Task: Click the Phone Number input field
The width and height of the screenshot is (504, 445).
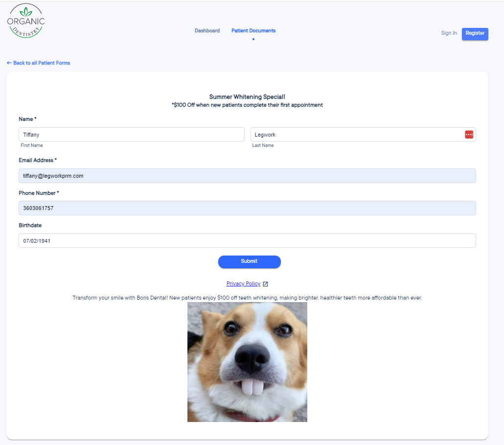Action: click(x=247, y=208)
